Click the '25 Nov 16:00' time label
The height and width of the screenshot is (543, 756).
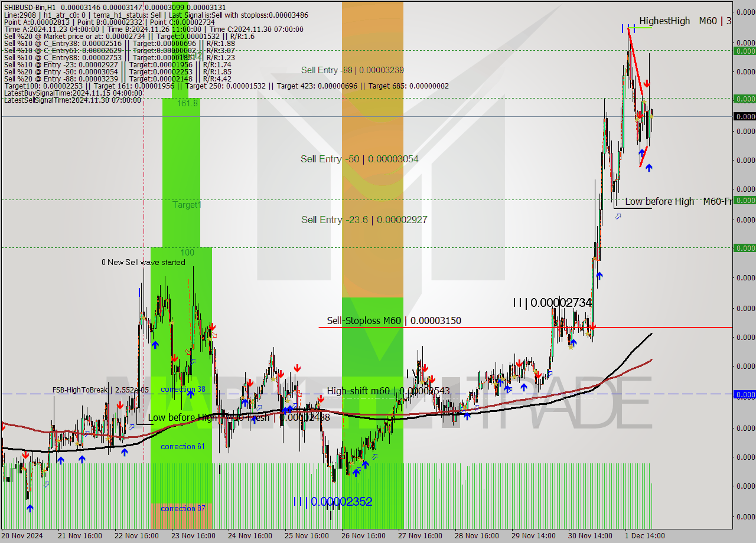point(307,536)
